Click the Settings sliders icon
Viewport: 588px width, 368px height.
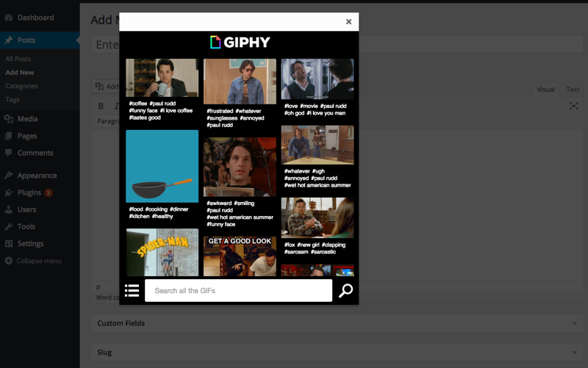pyautogui.click(x=9, y=244)
